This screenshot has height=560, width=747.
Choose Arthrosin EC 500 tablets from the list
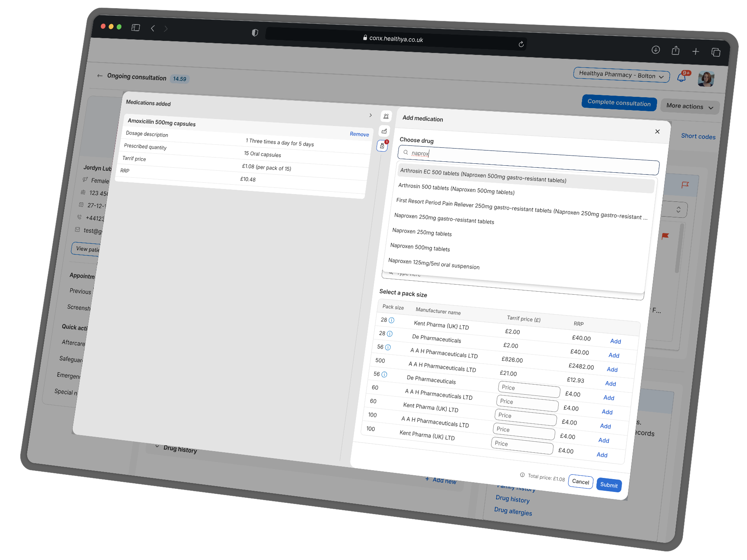[x=526, y=178]
